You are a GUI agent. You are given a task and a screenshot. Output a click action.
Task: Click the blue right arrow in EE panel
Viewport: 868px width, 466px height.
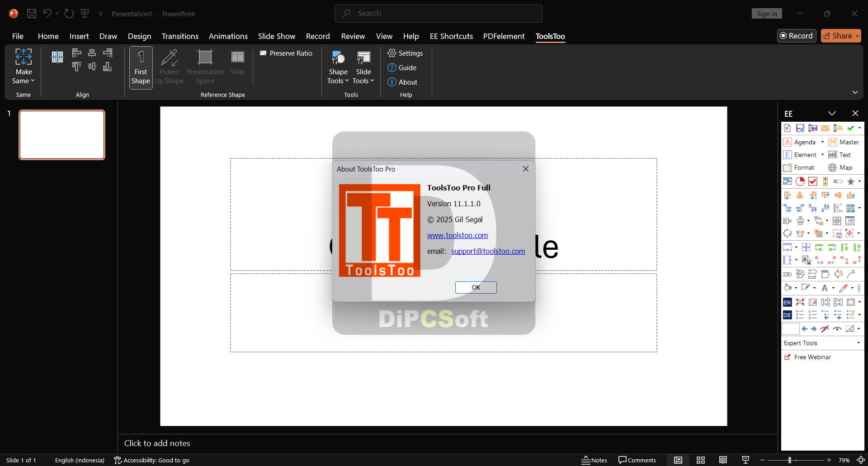click(x=814, y=329)
